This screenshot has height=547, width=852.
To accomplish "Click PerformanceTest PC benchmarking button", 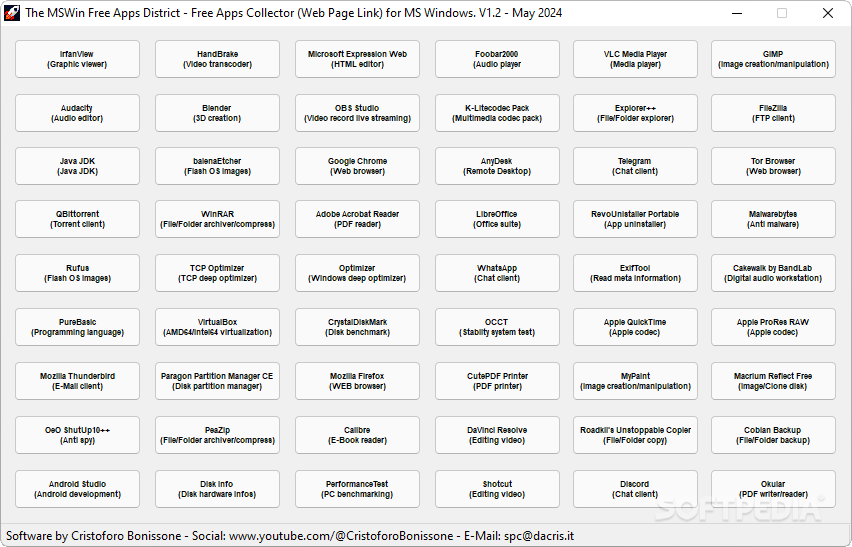I will point(358,489).
